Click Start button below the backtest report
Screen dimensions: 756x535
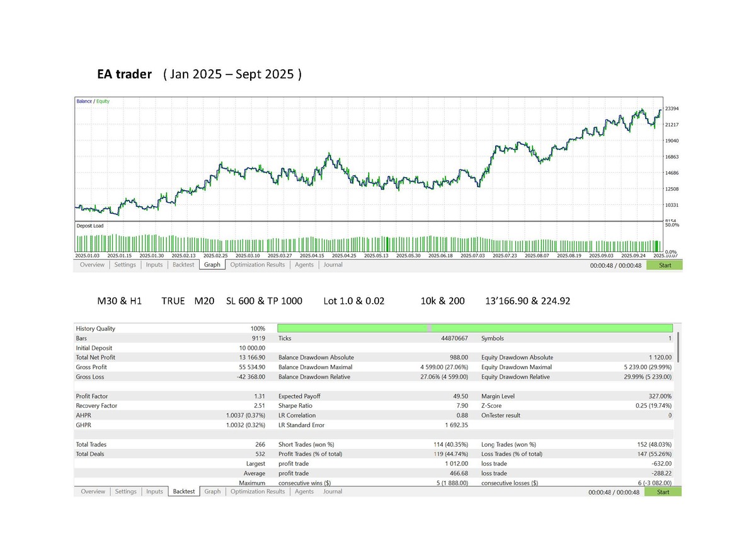click(x=663, y=492)
